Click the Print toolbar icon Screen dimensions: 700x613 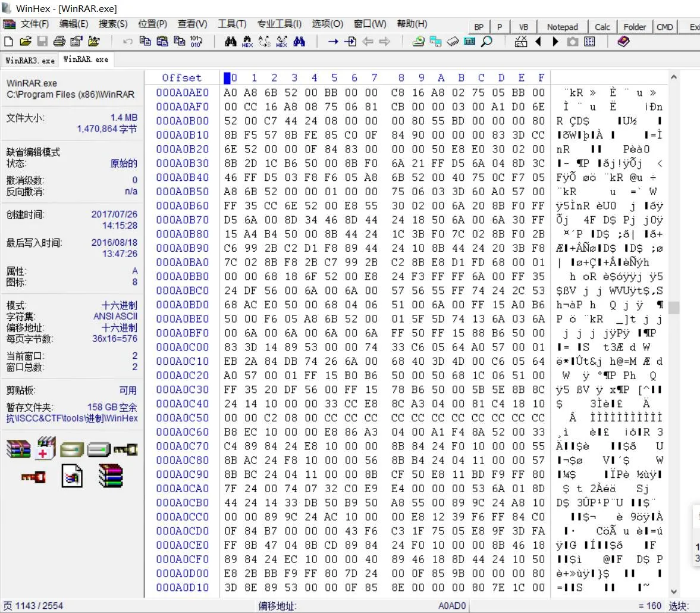click(x=59, y=42)
